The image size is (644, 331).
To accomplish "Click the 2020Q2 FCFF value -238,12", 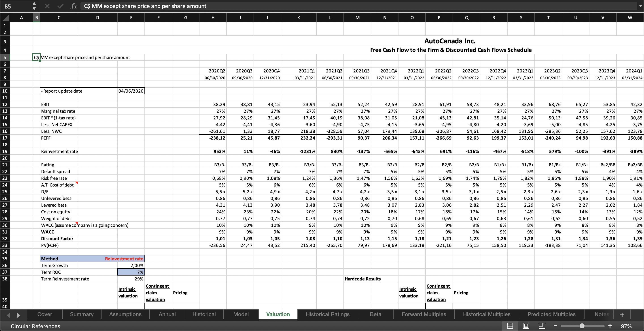I will coord(213,138).
